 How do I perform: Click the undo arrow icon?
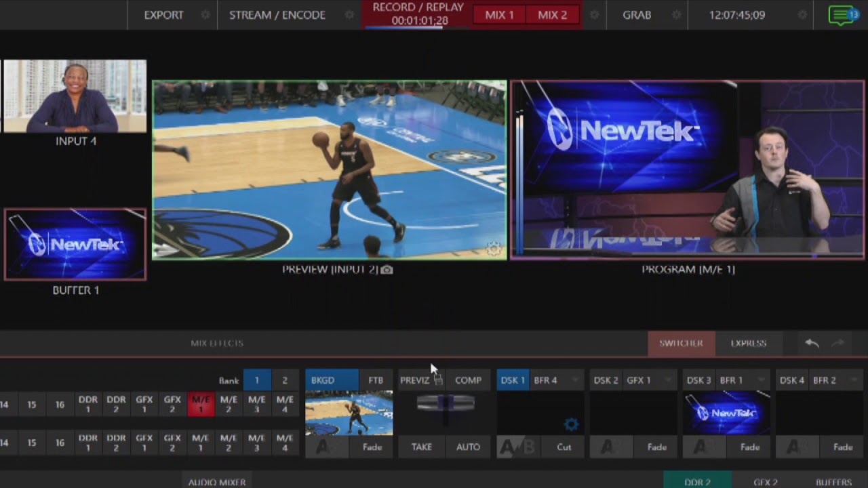[x=812, y=344]
